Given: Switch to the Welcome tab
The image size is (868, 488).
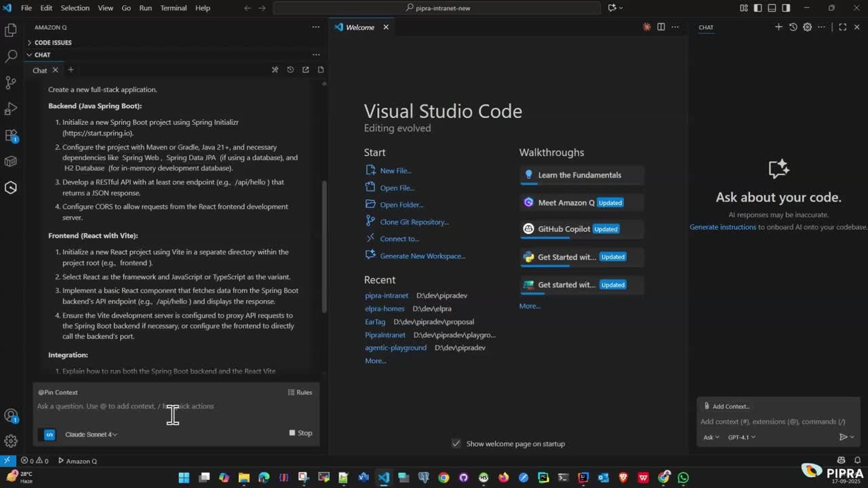Looking at the screenshot, I should coord(359,27).
